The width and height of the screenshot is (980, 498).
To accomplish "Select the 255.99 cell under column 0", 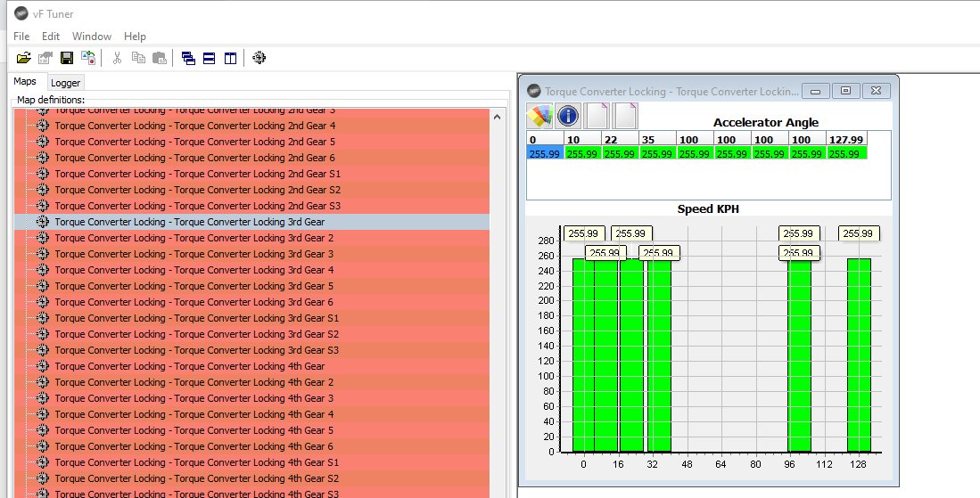I will tap(545, 153).
